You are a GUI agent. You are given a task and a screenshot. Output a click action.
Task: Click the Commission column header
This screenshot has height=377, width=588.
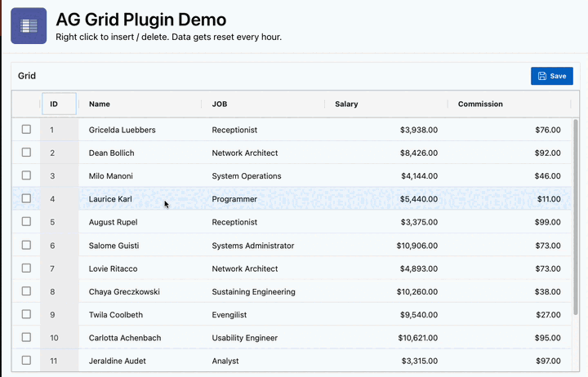[509, 104]
